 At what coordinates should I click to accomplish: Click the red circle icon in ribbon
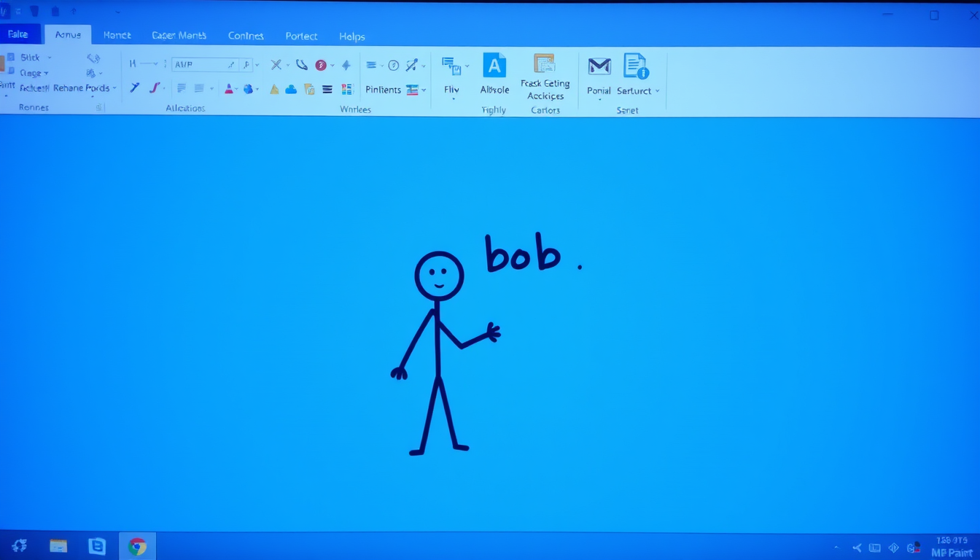320,65
